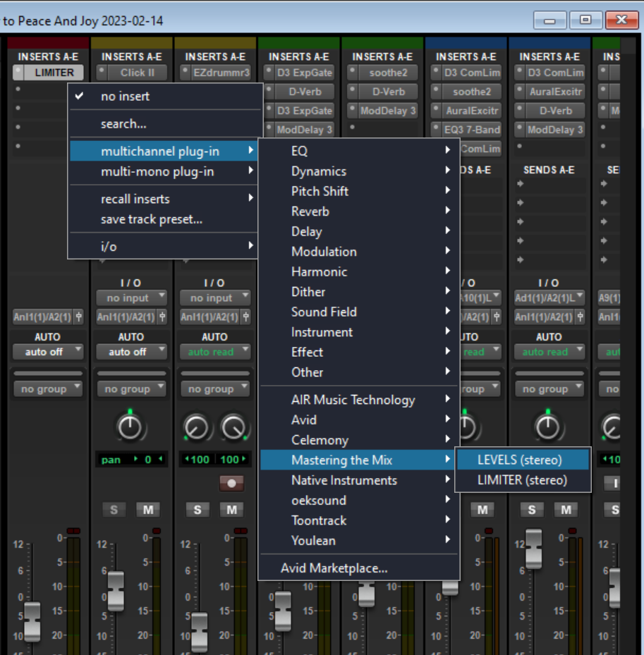
Task: Select LEVELS (stereo) plug-in
Action: coord(523,460)
